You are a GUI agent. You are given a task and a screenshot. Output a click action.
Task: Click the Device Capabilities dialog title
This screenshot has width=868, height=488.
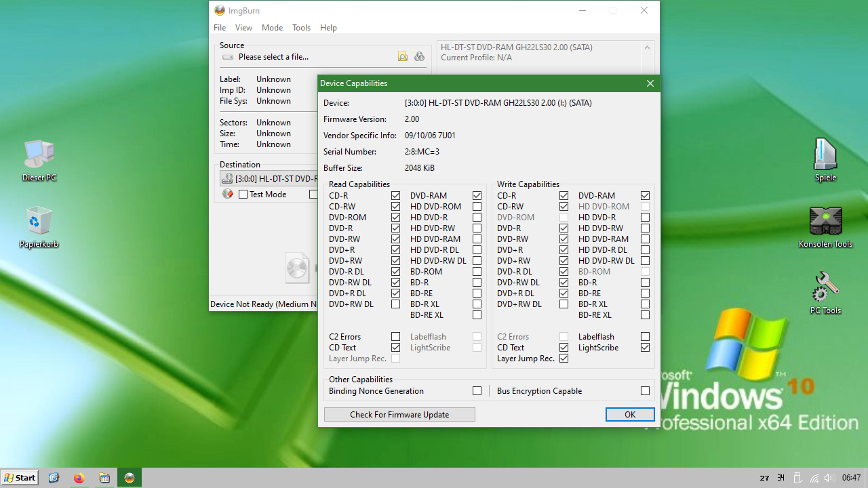click(x=353, y=83)
